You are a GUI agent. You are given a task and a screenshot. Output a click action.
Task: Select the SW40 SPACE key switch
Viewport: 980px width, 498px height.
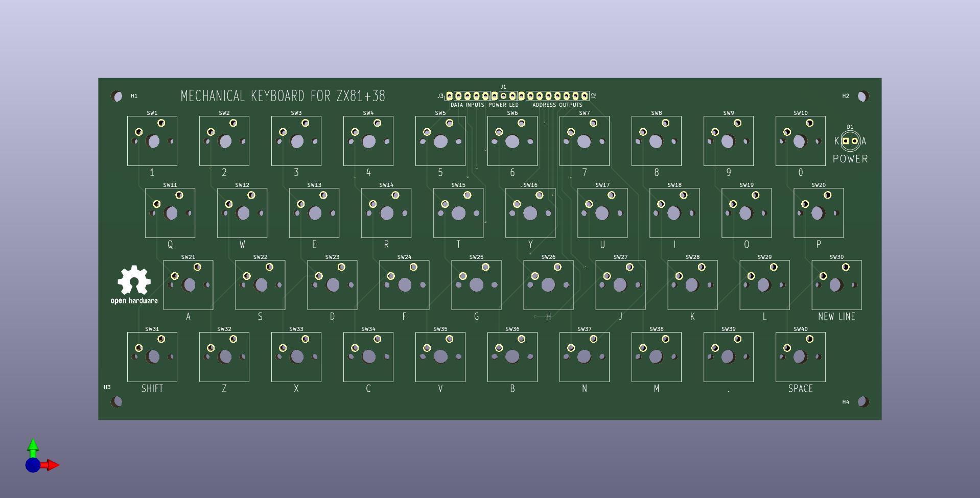[801, 357]
